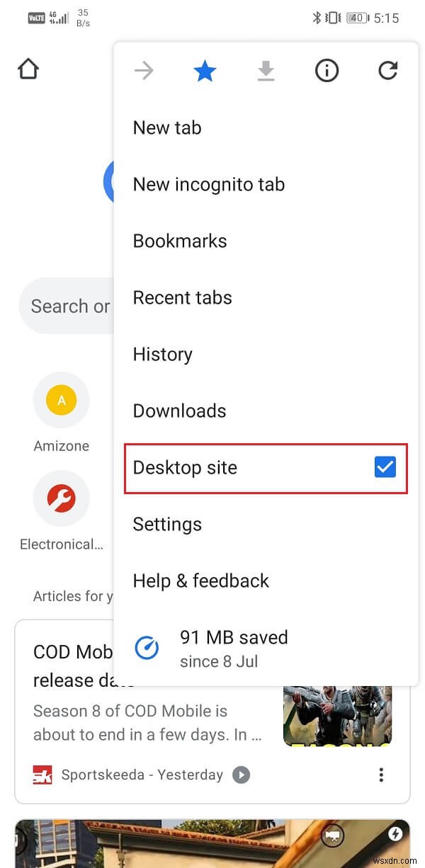Open Bookmarks from the menu
The height and width of the screenshot is (868, 425).
pyautogui.click(x=180, y=241)
